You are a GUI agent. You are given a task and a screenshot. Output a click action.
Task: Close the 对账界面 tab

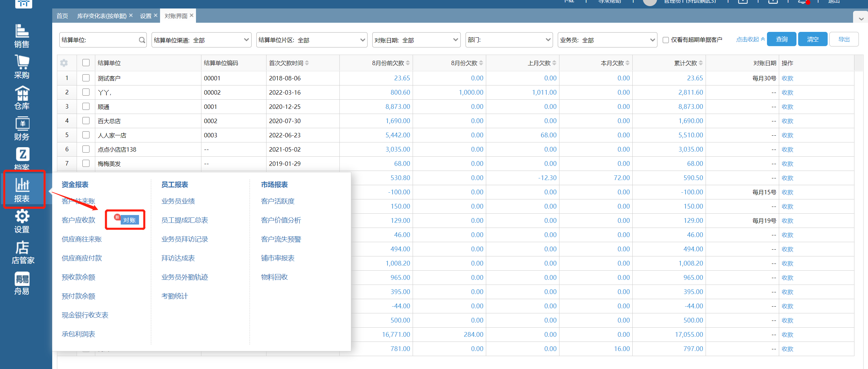192,15
